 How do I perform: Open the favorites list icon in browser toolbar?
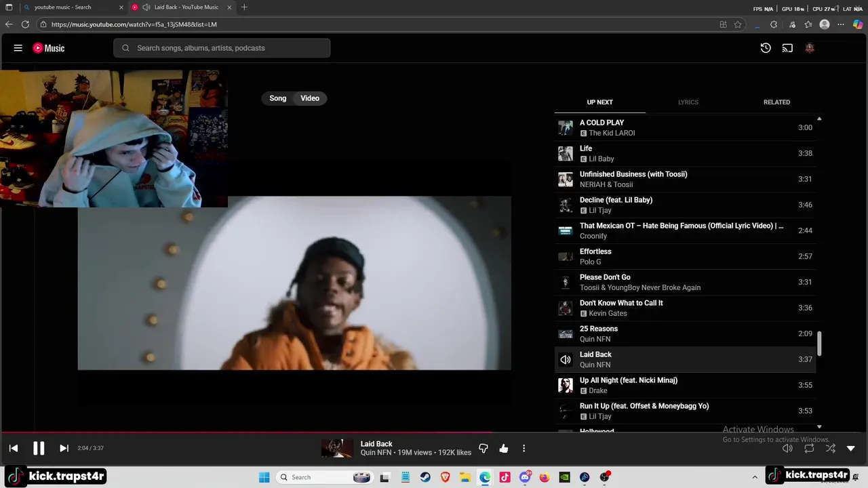tap(808, 24)
